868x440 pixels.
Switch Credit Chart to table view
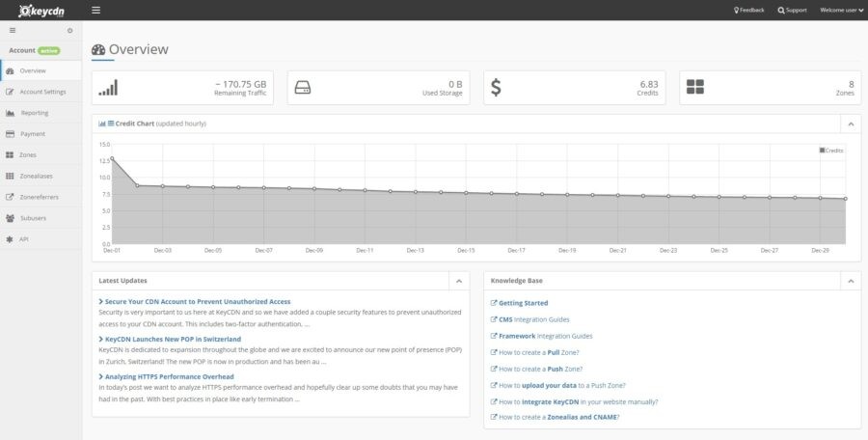[111, 124]
